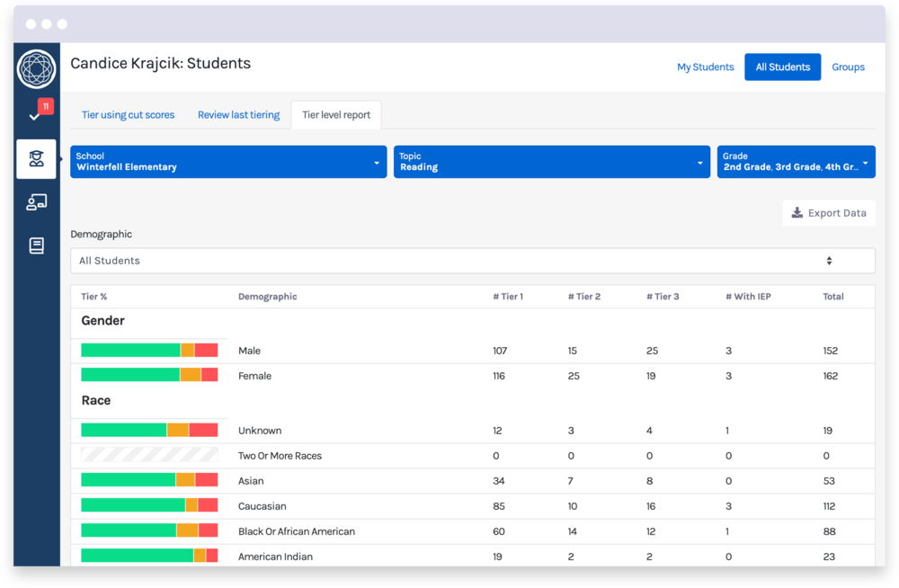Click the Race section heading
The width and height of the screenshot is (899, 588).
(96, 400)
